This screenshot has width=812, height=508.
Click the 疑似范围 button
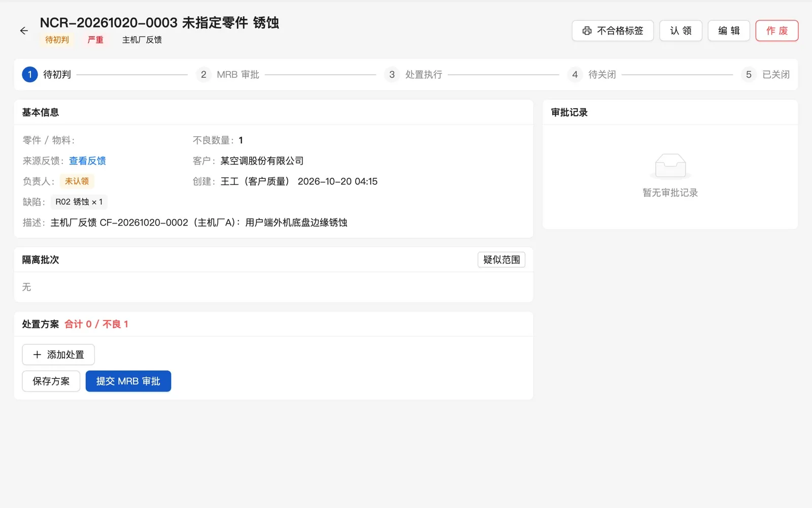[501, 260]
